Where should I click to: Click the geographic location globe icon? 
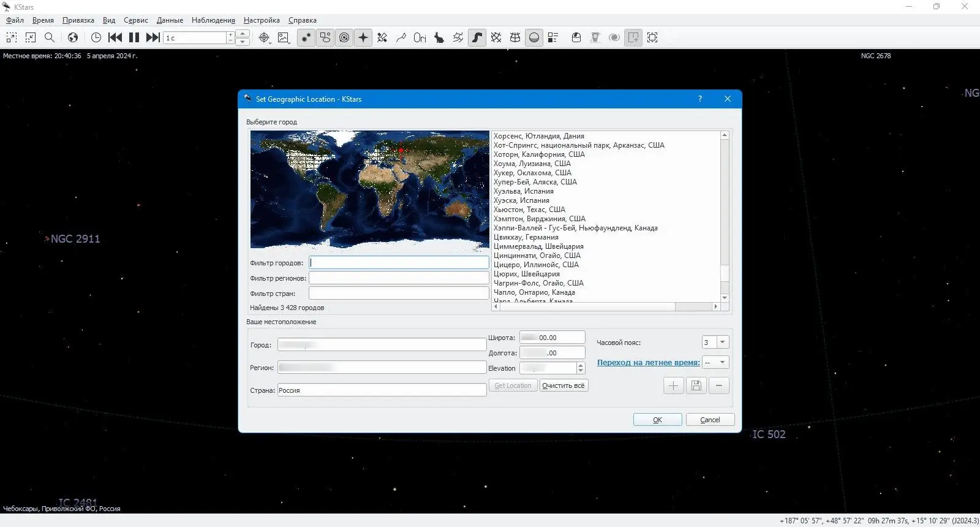73,37
